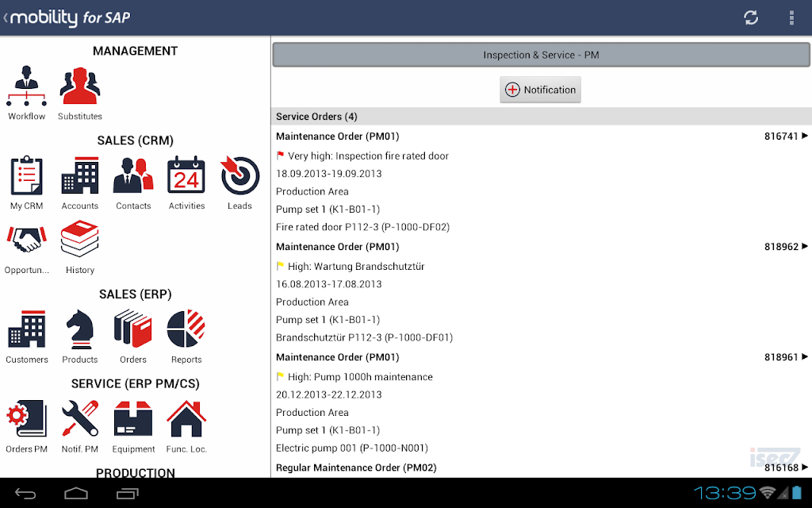The height and width of the screenshot is (508, 812).
Task: Tap the red flag on very high priority order
Action: 280,155
